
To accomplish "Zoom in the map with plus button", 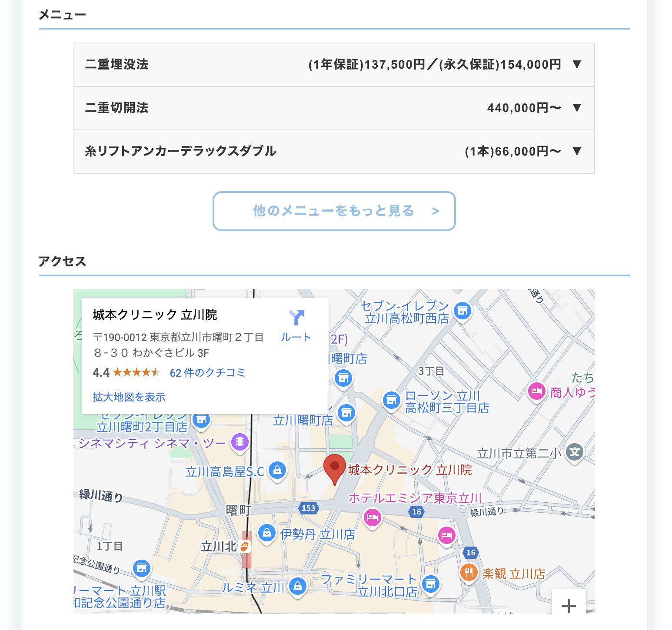I will [x=569, y=605].
